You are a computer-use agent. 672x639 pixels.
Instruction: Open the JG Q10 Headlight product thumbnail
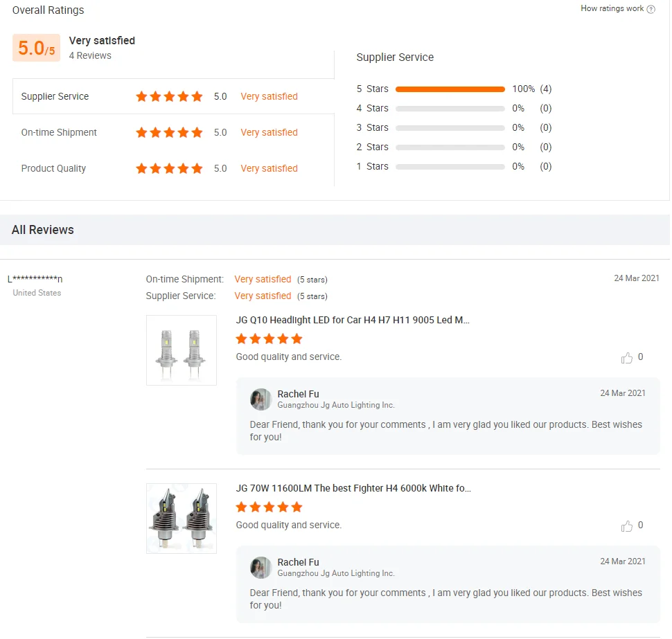pos(182,350)
